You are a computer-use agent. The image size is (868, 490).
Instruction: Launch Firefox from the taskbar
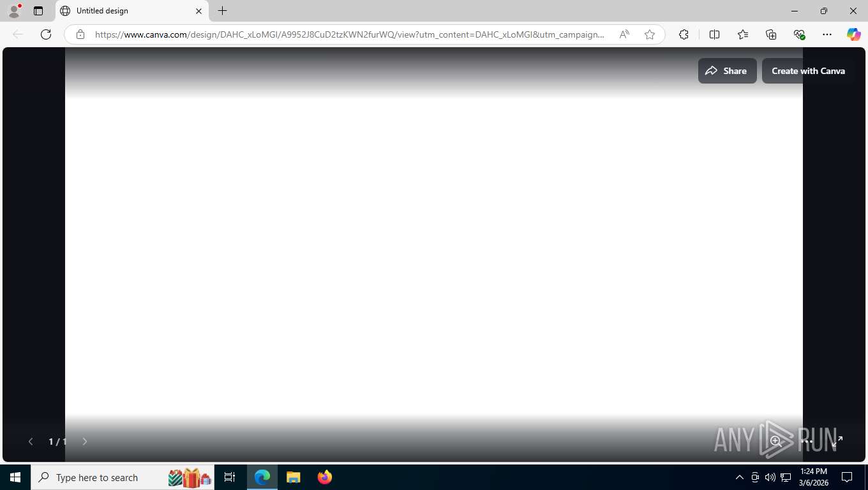pyautogui.click(x=325, y=477)
